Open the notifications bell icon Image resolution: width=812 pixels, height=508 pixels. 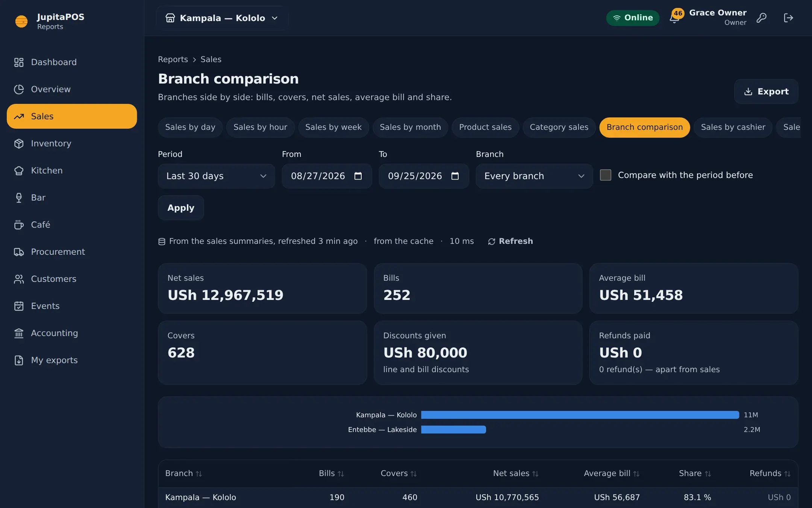click(x=674, y=18)
